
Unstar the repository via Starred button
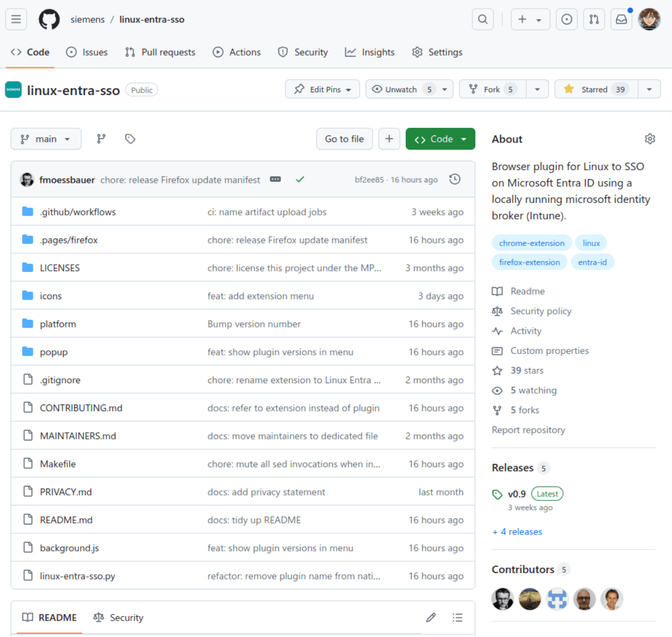(593, 90)
